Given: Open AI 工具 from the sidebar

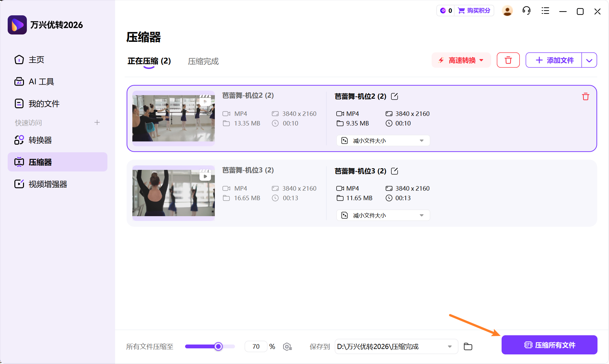Looking at the screenshot, I should click(41, 81).
